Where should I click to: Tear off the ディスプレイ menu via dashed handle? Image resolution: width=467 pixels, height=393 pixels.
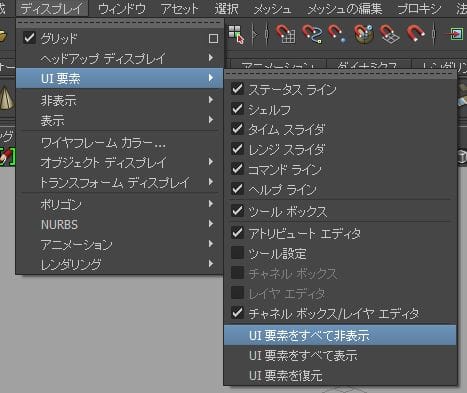click(x=119, y=23)
